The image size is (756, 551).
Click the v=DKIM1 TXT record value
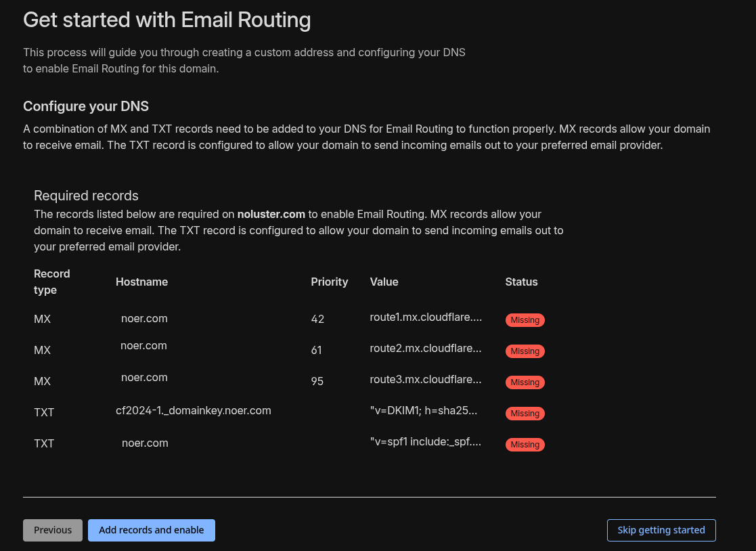coord(424,411)
